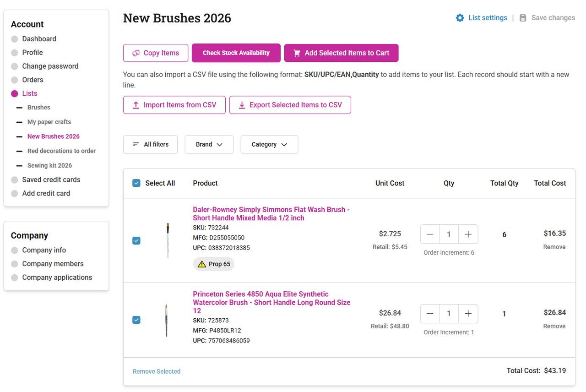Click the List settings gear icon

coord(460,18)
